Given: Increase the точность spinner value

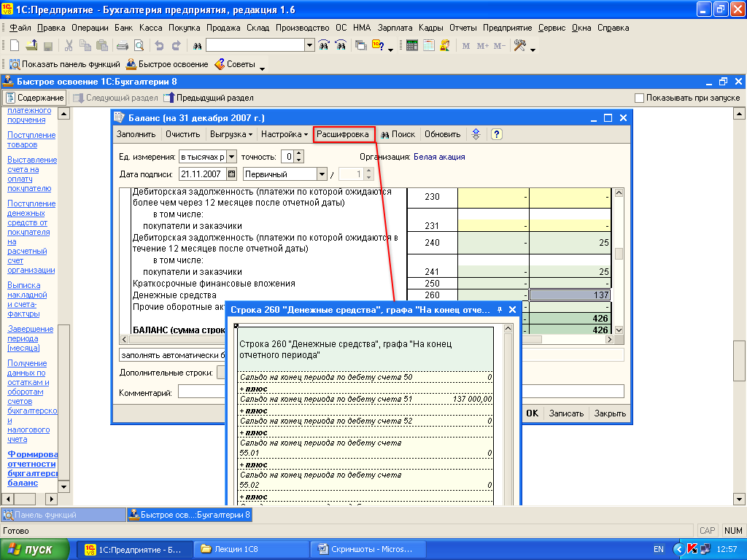Looking at the screenshot, I should click(298, 153).
